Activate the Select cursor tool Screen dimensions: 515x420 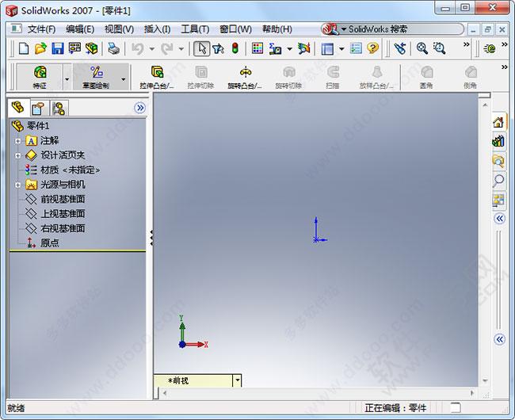[201, 48]
